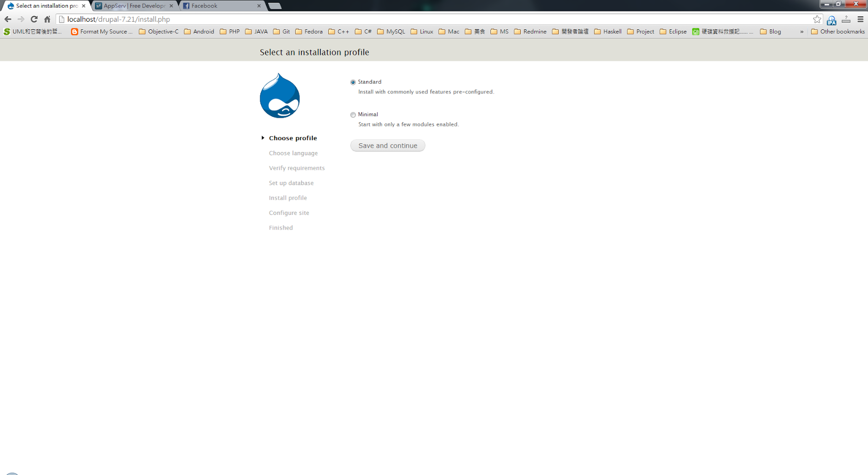
Task: Click the 'Select an installation profile' page heading
Action: coord(315,52)
